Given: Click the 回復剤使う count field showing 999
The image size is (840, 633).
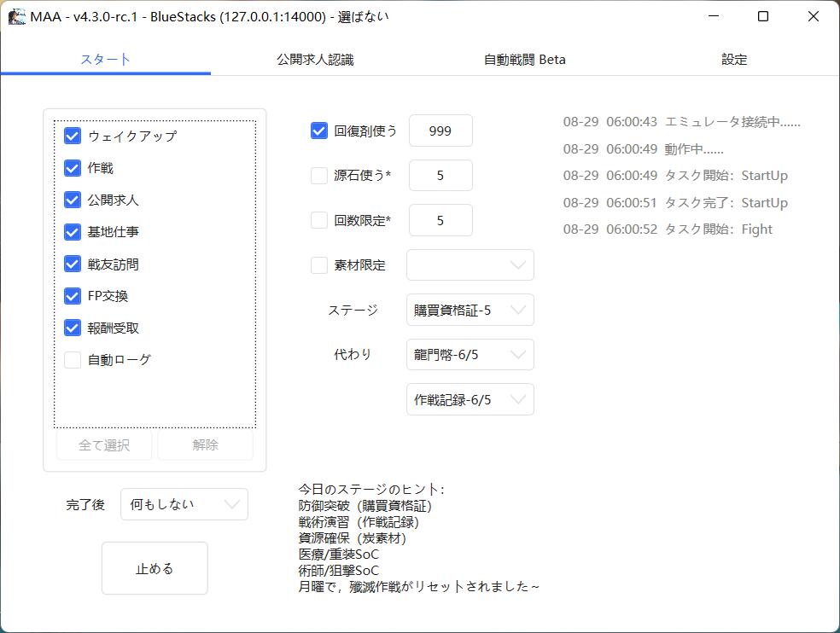Looking at the screenshot, I should 440,131.
